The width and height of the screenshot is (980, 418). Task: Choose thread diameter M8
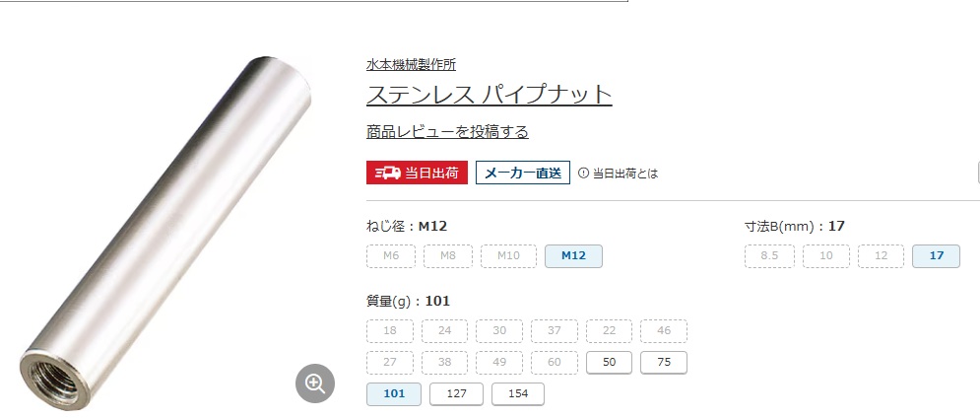point(448,256)
